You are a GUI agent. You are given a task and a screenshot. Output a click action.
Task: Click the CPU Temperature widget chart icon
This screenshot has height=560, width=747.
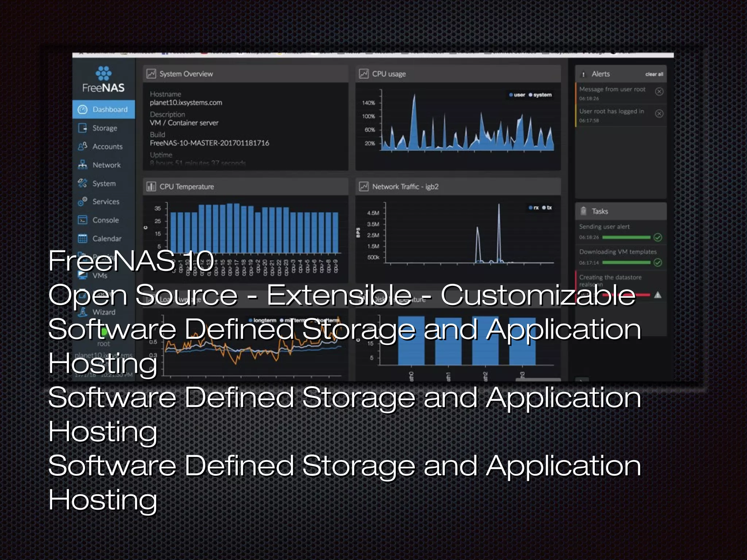coord(151,187)
